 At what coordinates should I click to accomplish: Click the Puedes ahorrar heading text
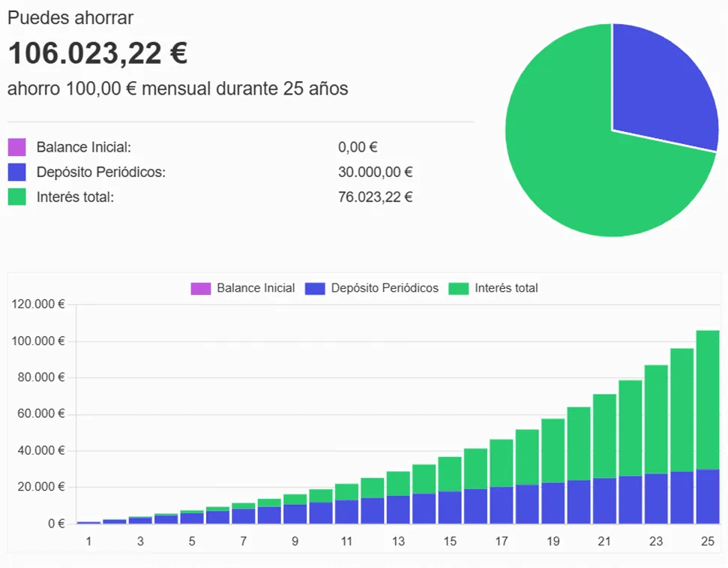tap(70, 18)
